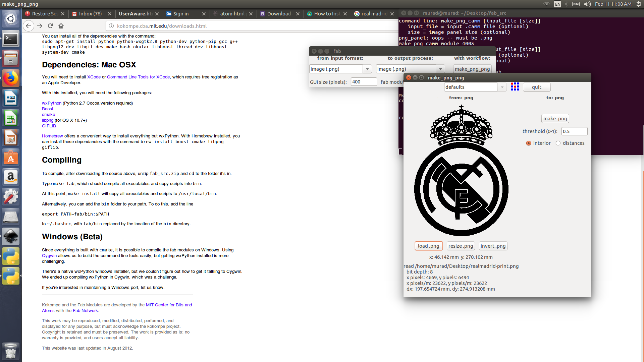
Task: Open the En keyboard layout indicator
Action: 557,4
